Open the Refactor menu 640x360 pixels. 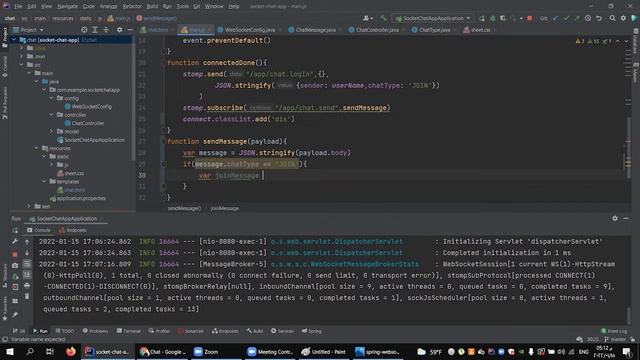132,6
